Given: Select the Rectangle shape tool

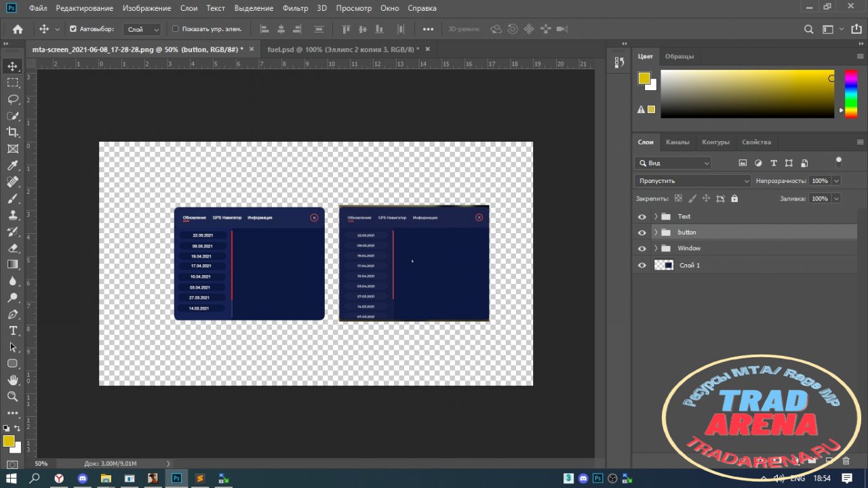Looking at the screenshot, I should pyautogui.click(x=13, y=364).
